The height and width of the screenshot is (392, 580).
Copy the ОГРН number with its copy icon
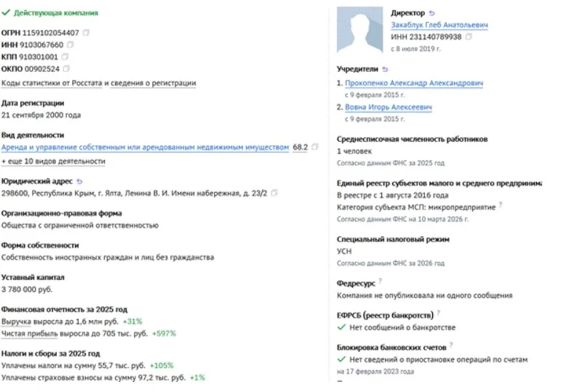(x=86, y=33)
